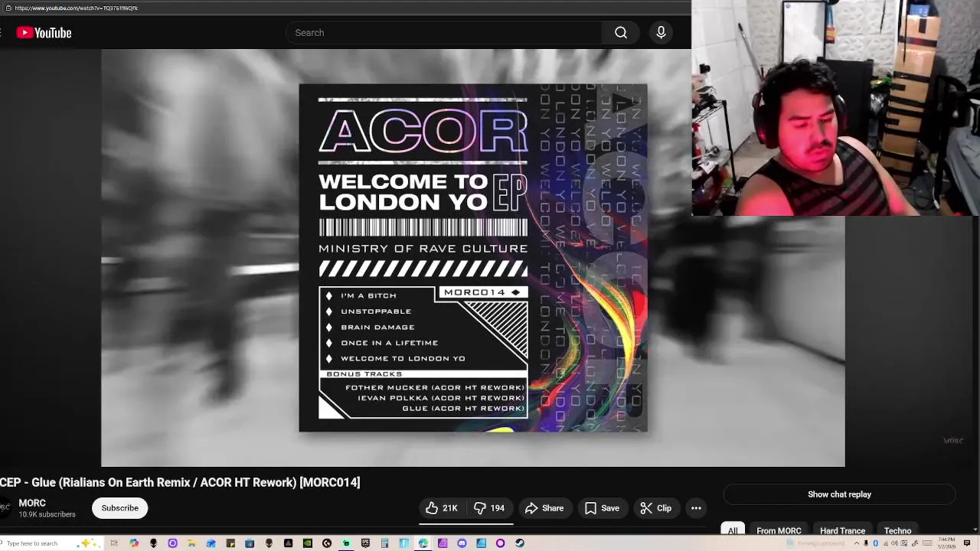
Task: Expand hidden system tray icons chevron
Action: 857,543
